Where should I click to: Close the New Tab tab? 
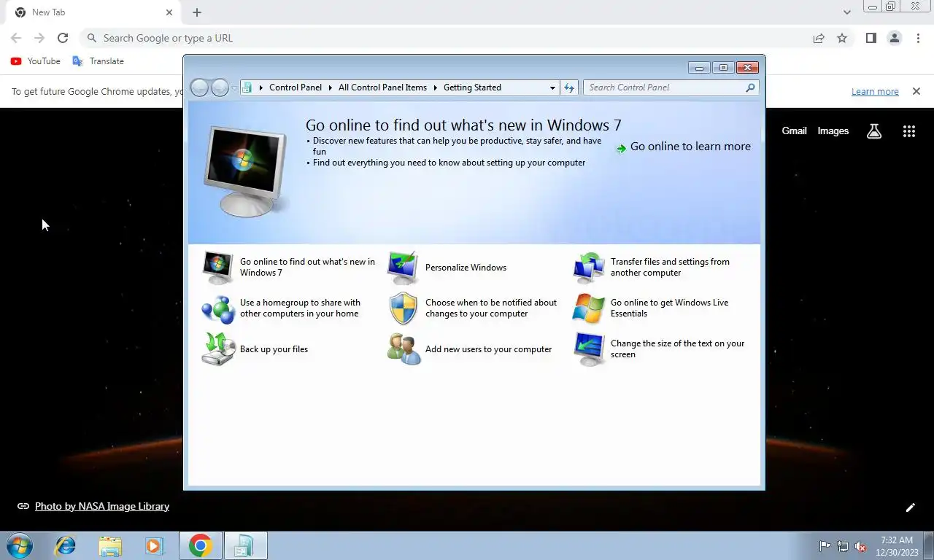[169, 12]
